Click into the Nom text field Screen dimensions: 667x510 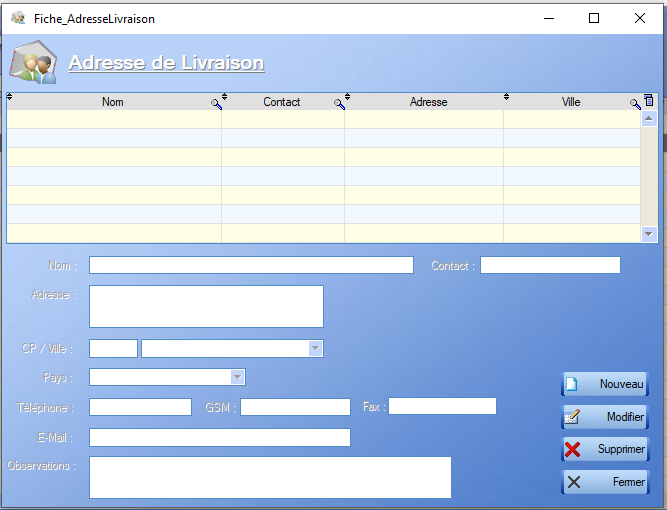[251, 265]
